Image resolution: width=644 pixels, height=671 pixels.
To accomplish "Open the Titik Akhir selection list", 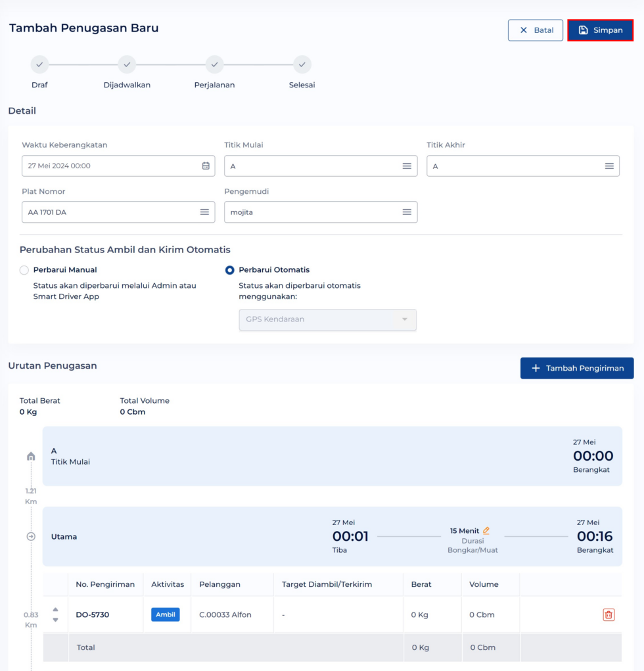I will pos(609,166).
